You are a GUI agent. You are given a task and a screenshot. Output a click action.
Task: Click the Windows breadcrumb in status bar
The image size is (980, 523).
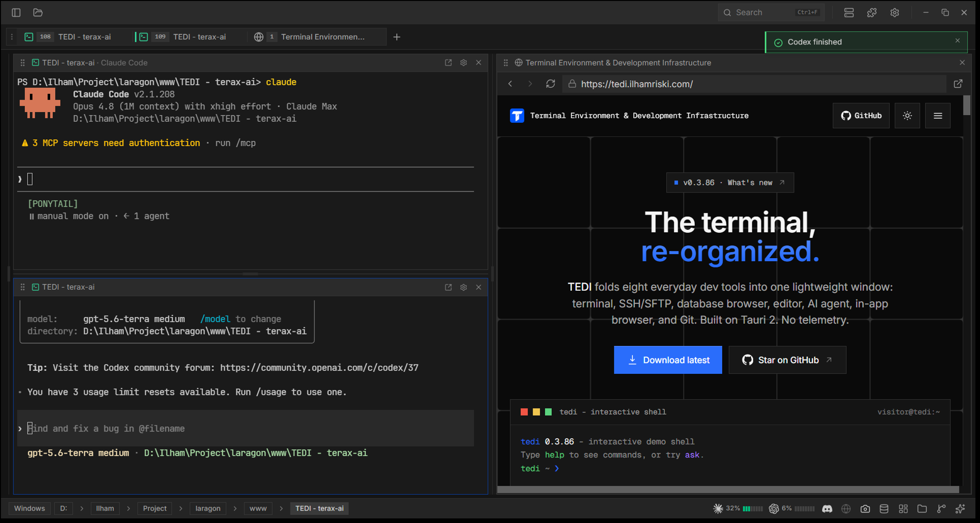point(29,509)
